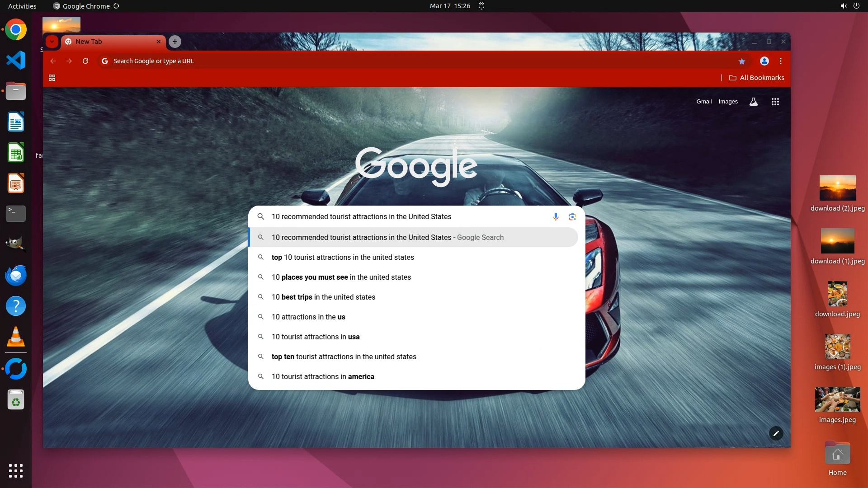Open the All Bookmarks folder
Viewport: 868px width, 488px height.
(x=757, y=78)
